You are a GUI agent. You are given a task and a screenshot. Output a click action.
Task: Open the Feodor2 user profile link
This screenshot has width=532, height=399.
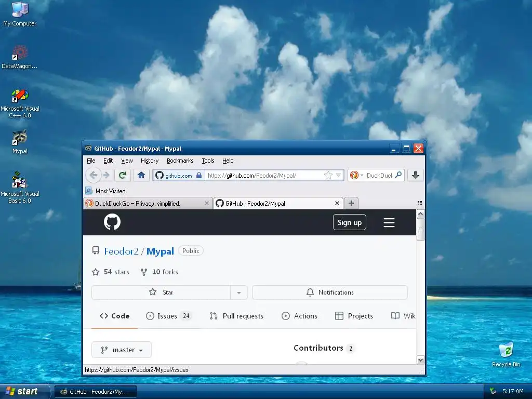coord(121,251)
